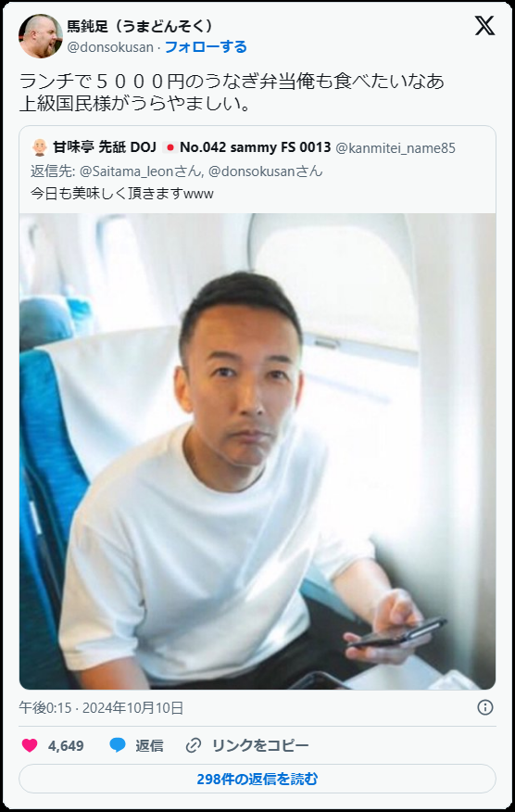Image resolution: width=515 pixels, height=812 pixels.
Task: Click the blue reply bubble icon
Action: 118,745
